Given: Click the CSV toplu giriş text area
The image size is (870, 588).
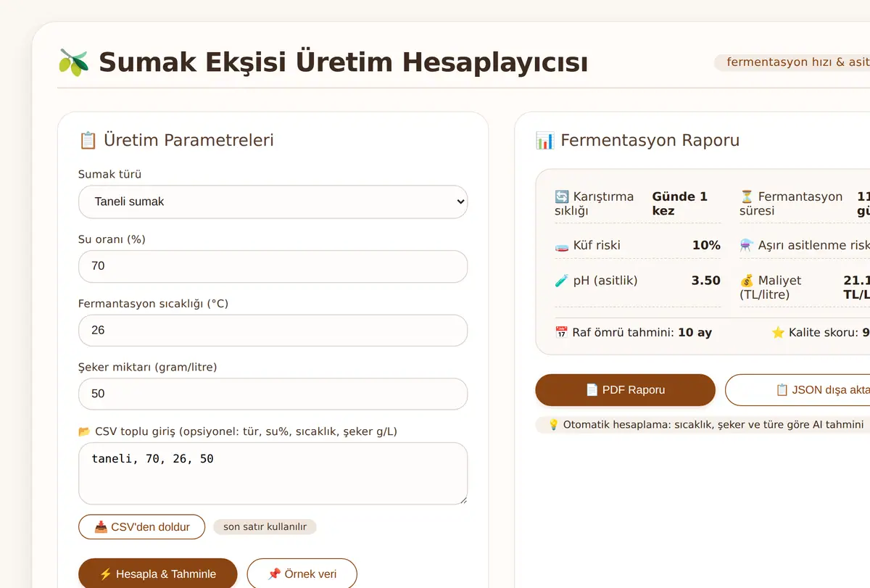Looking at the screenshot, I should [x=273, y=473].
